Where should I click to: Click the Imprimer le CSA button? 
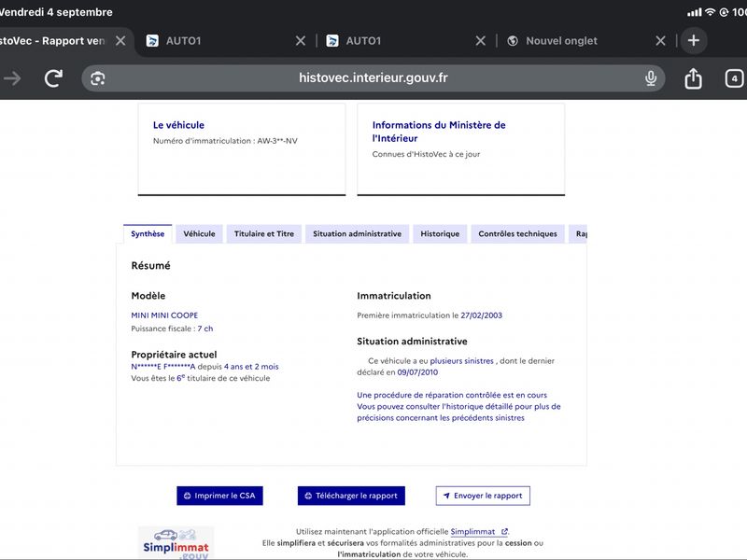point(219,496)
